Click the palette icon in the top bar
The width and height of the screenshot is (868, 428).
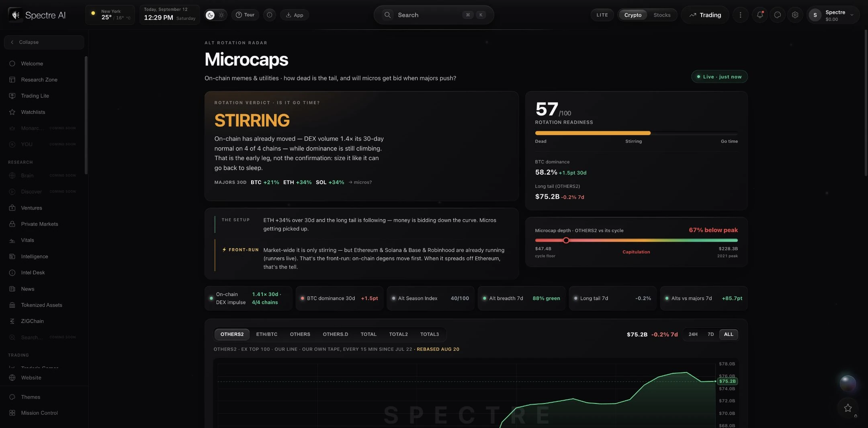(x=777, y=15)
